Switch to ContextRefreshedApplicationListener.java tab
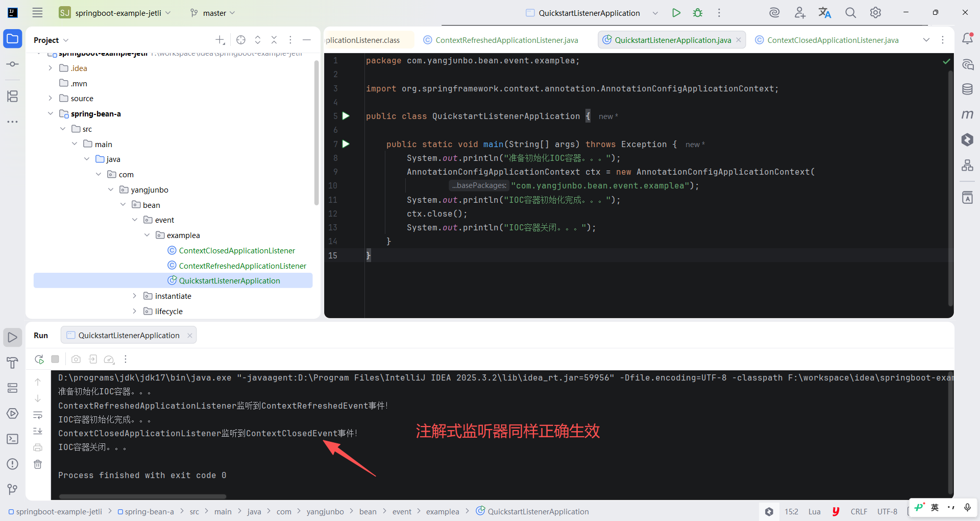 (501, 40)
